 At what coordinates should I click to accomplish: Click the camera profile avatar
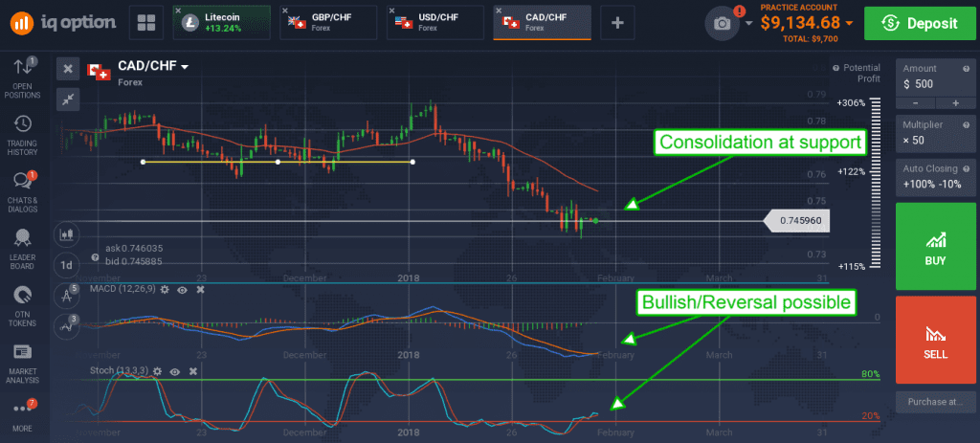click(723, 24)
